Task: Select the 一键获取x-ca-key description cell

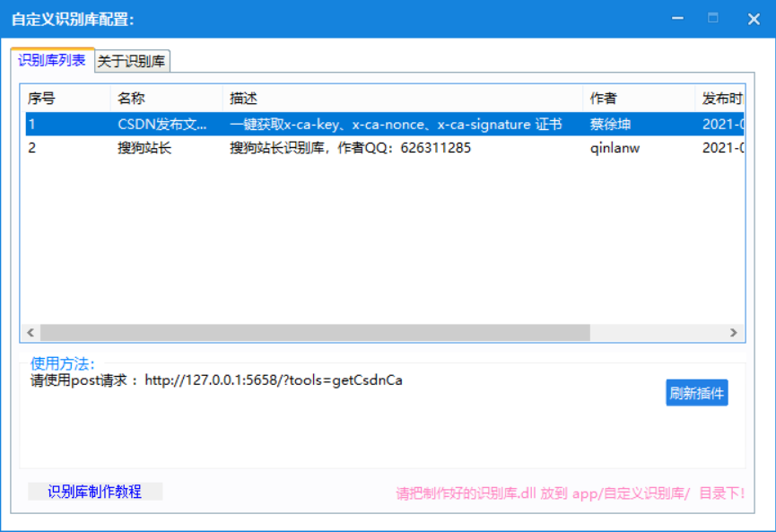Action: (x=396, y=124)
